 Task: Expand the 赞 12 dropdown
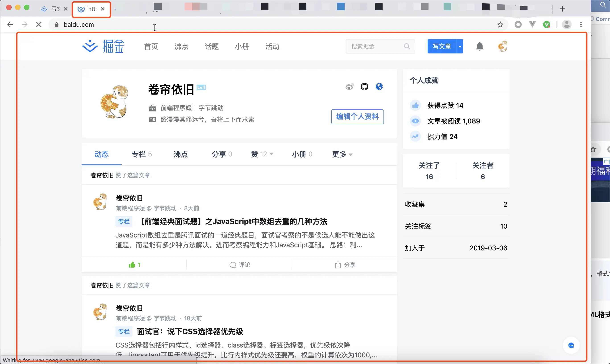(x=262, y=154)
